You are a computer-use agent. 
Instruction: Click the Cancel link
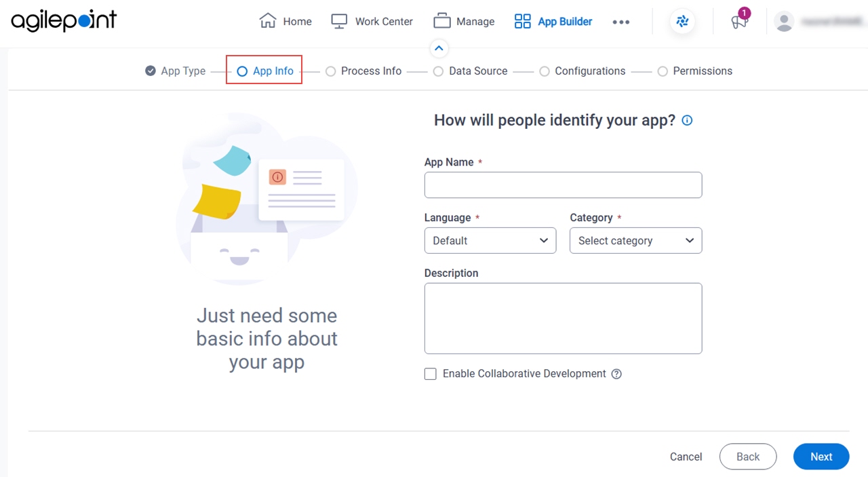[686, 457]
